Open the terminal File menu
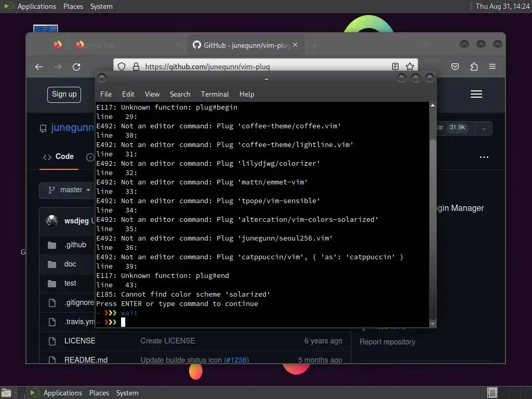This screenshot has height=399, width=532. tap(106, 95)
